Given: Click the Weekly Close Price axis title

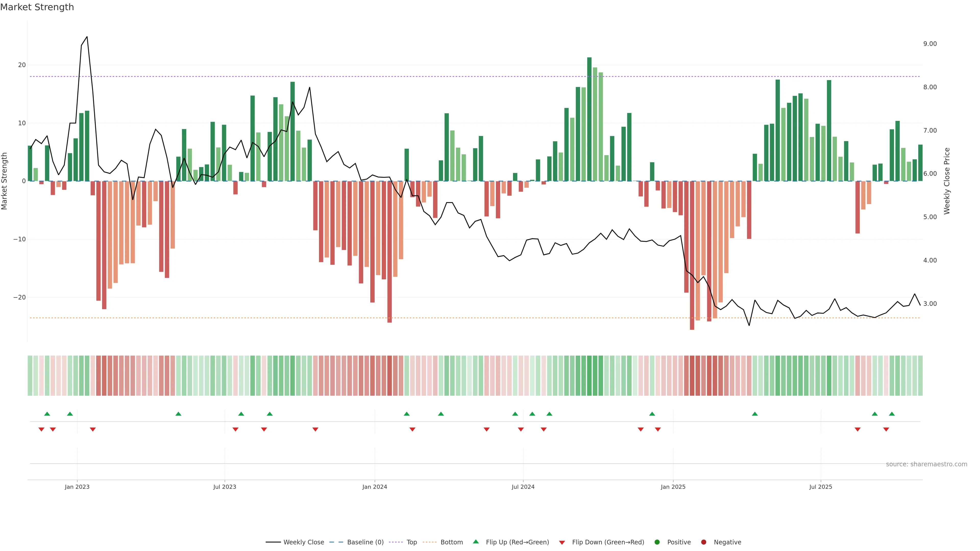Looking at the screenshot, I should [947, 181].
